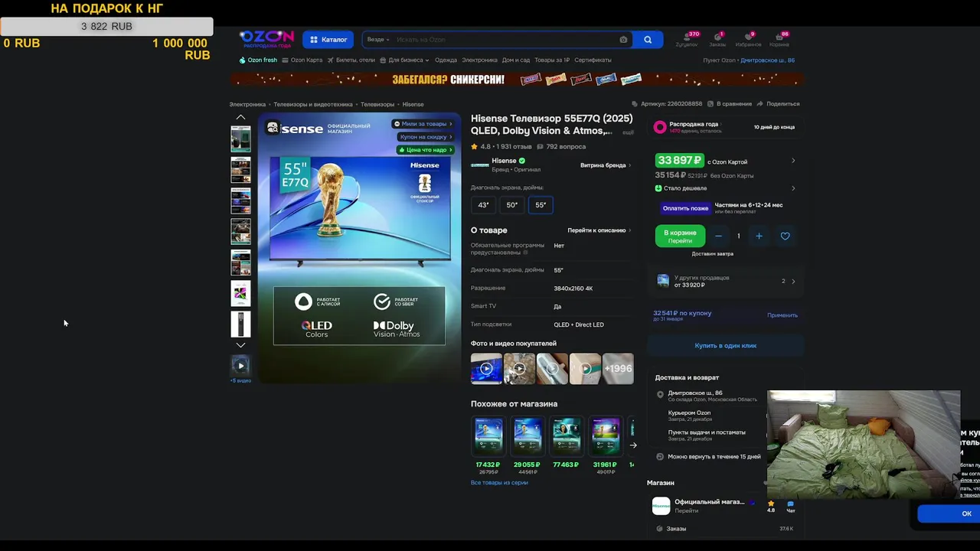Image resolution: width=980 pixels, height=551 pixels.
Task: Open the Корзина cart icon
Action: (779, 39)
